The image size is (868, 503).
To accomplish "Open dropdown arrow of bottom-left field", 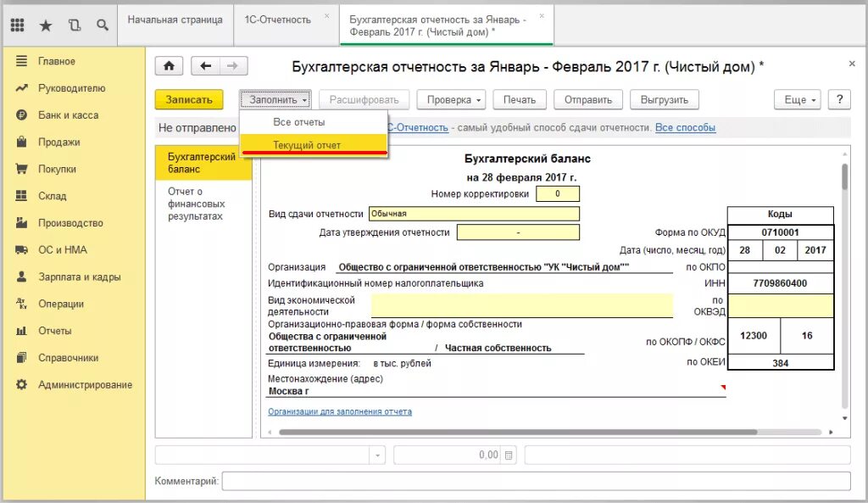I will 377,455.
